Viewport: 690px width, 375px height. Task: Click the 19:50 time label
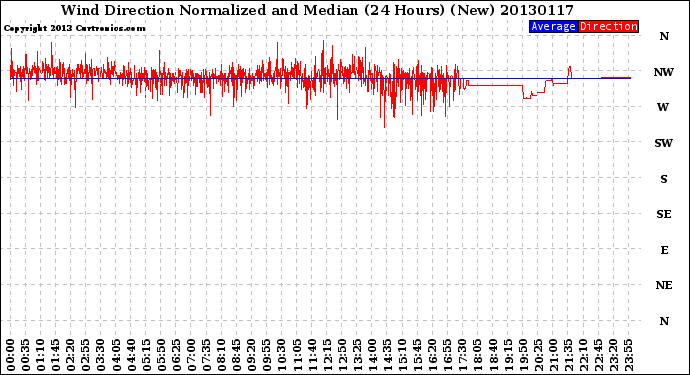(x=523, y=355)
